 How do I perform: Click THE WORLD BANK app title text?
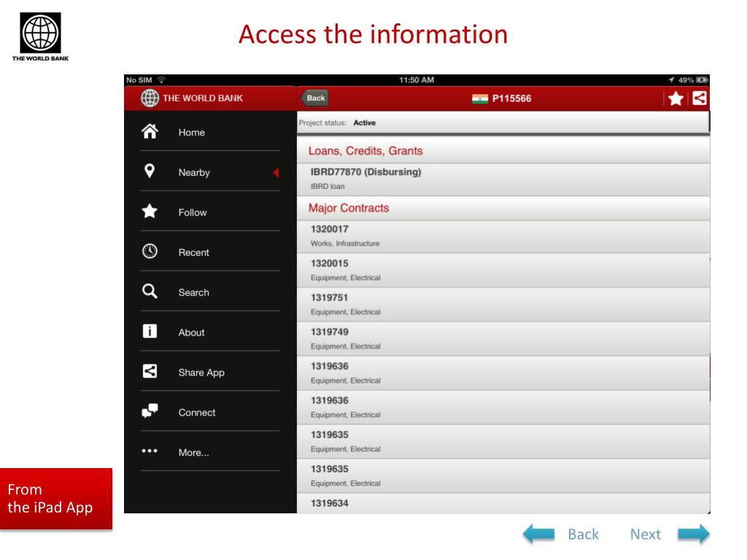203,98
